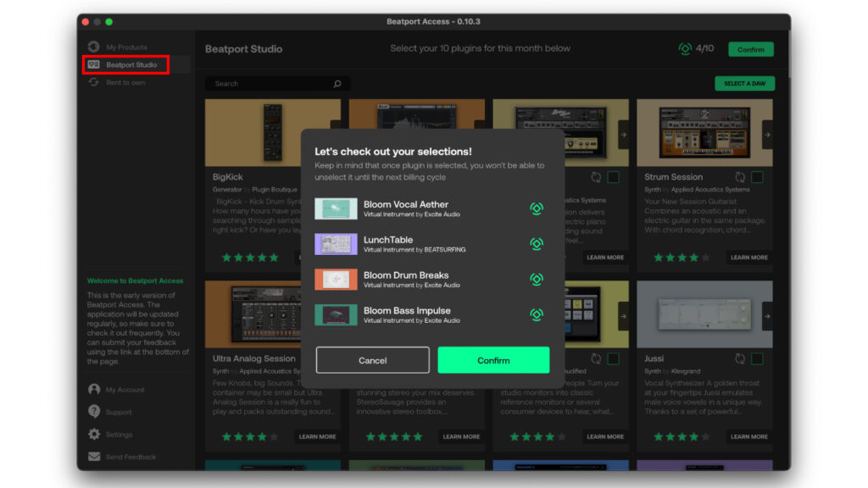Confirm your plugin selections
The height and width of the screenshot is (488, 868).
click(x=493, y=359)
